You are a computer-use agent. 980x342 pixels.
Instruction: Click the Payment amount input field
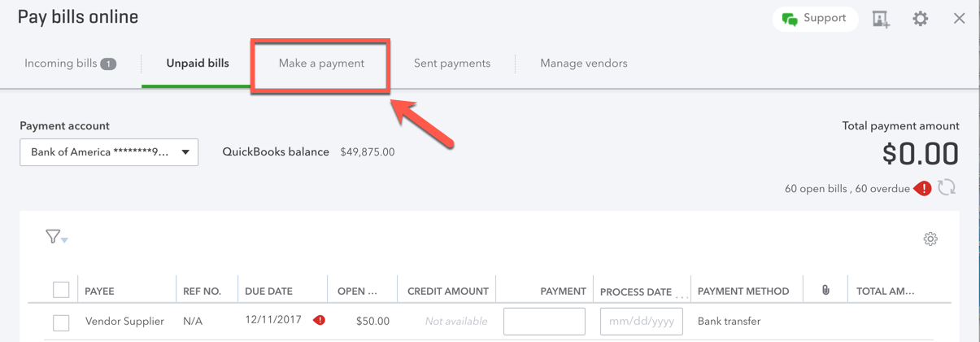pyautogui.click(x=544, y=322)
